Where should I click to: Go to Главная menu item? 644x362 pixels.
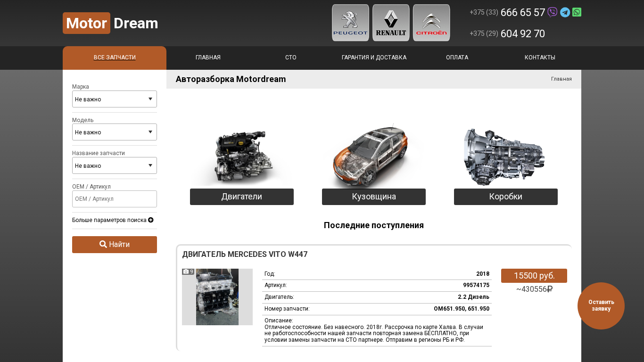click(x=208, y=58)
